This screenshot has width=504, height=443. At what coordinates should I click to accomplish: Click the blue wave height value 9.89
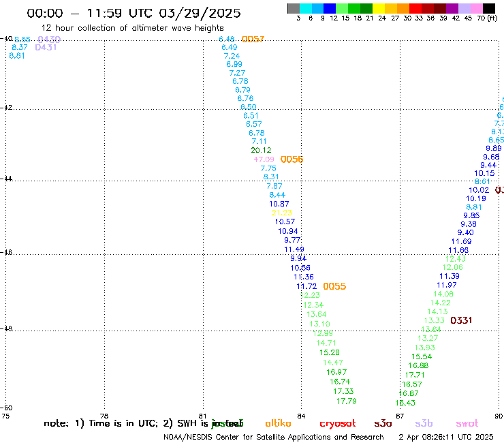tap(494, 149)
